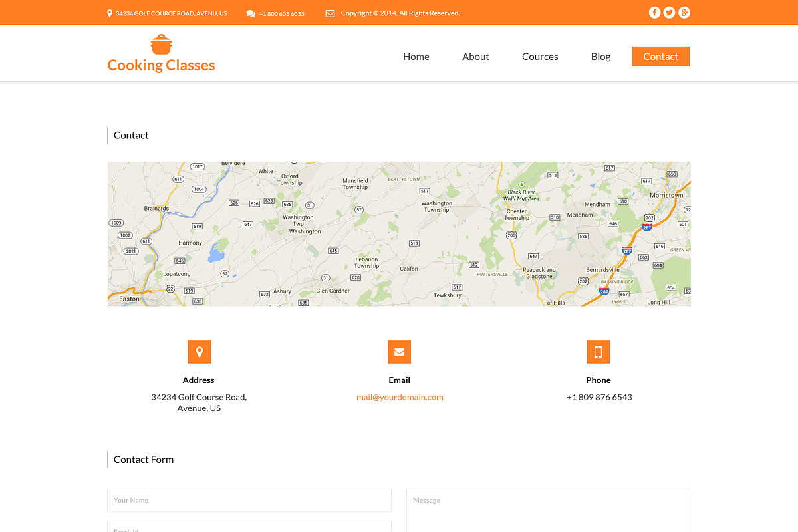Screen dimensions: 798x532
Task: Open the Twitter social icon
Action: [x=669, y=13]
